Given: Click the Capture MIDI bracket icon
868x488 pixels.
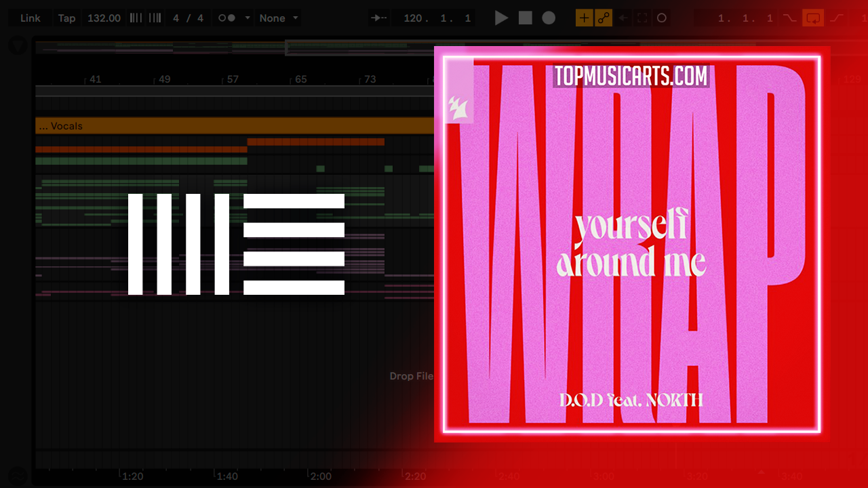Looking at the screenshot, I should coord(642,18).
